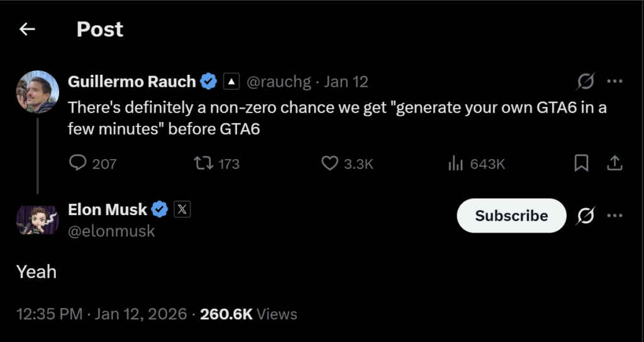Open Elon Musk's avatar

(x=37, y=219)
